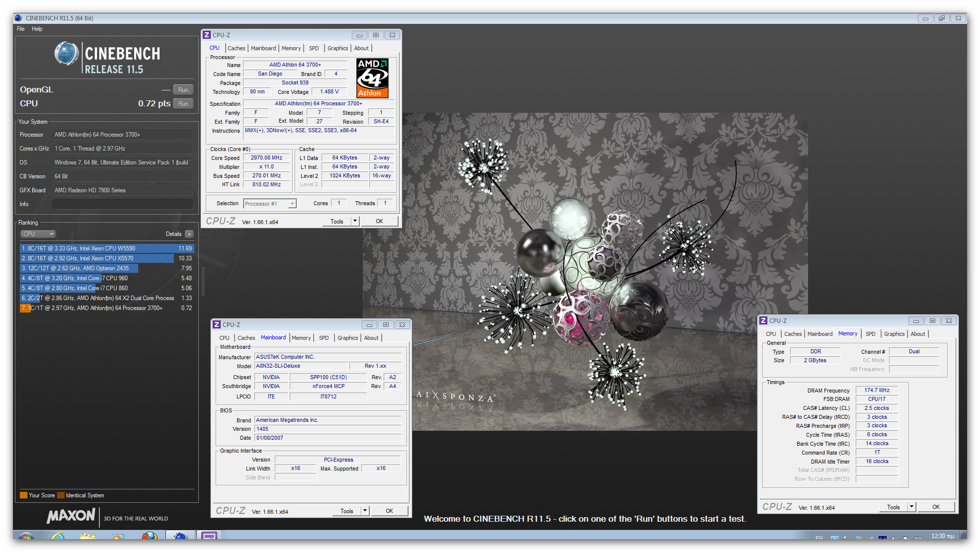
Task: Switch to Graphics tab in Mainboard CPU-Z window
Action: (347, 338)
